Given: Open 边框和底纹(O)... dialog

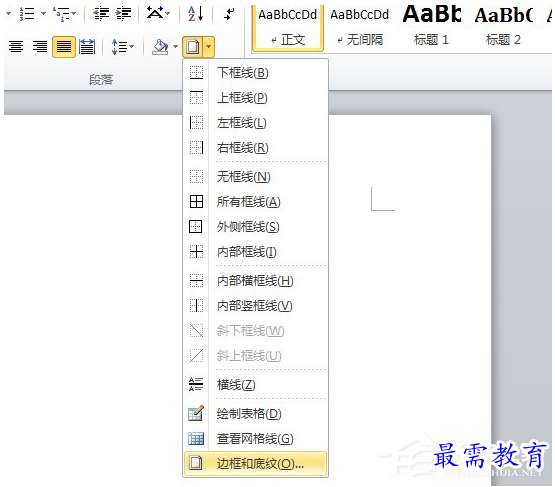Looking at the screenshot, I should pyautogui.click(x=256, y=463).
